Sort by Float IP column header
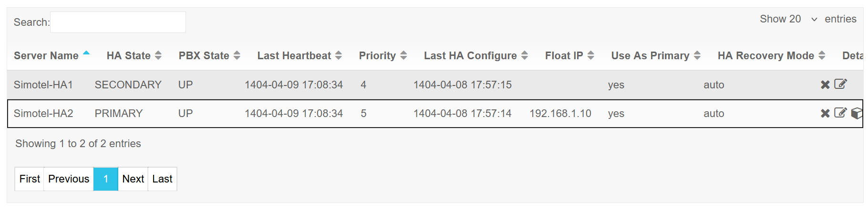868x214 pixels. pyautogui.click(x=569, y=55)
